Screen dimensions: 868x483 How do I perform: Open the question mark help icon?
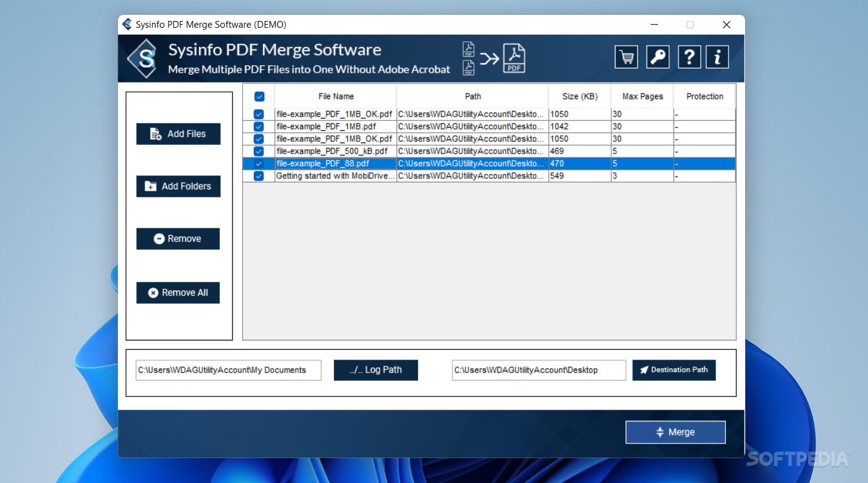[689, 57]
